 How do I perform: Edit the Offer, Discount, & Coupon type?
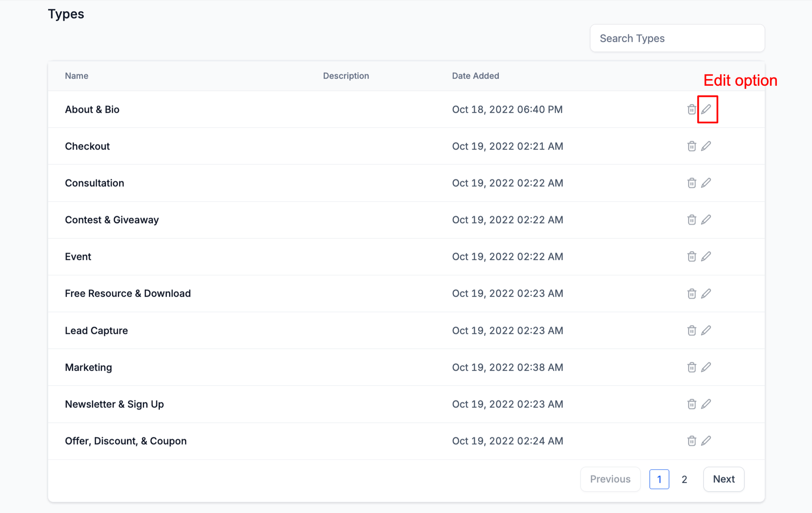pyautogui.click(x=706, y=441)
